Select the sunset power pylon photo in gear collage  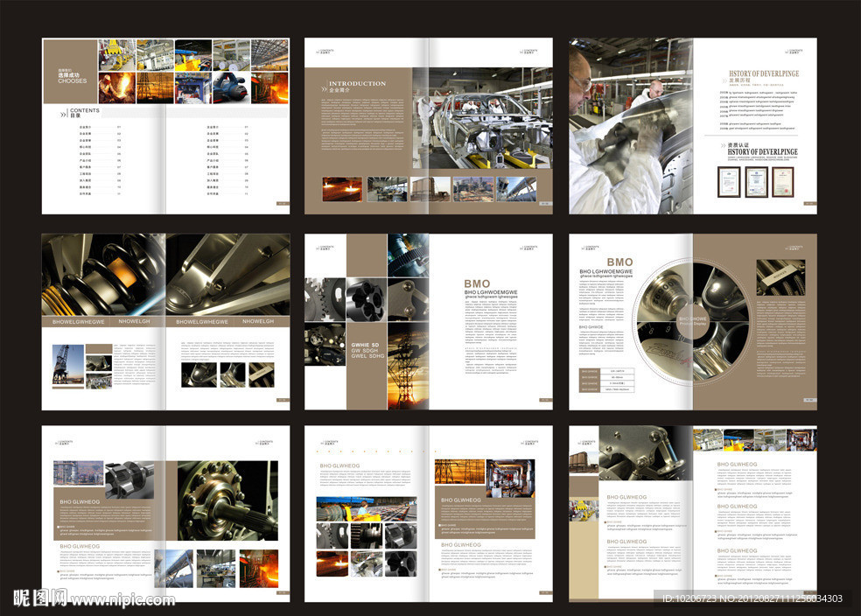(408, 367)
